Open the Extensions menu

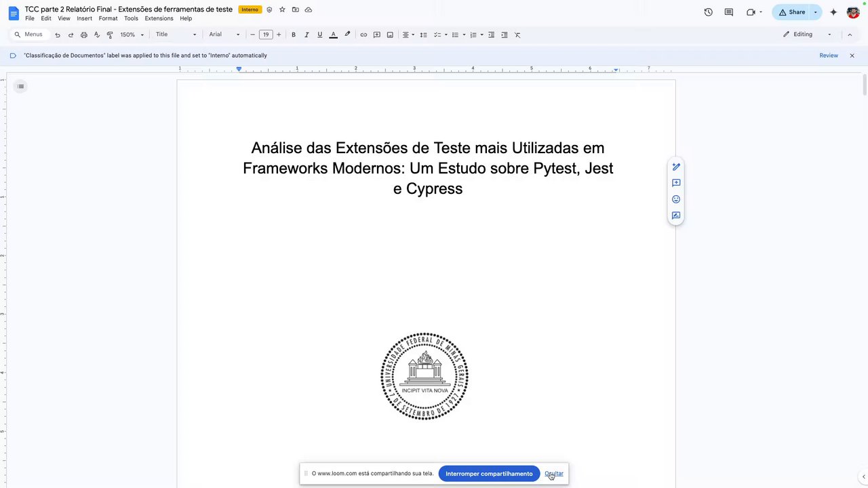pyautogui.click(x=159, y=18)
